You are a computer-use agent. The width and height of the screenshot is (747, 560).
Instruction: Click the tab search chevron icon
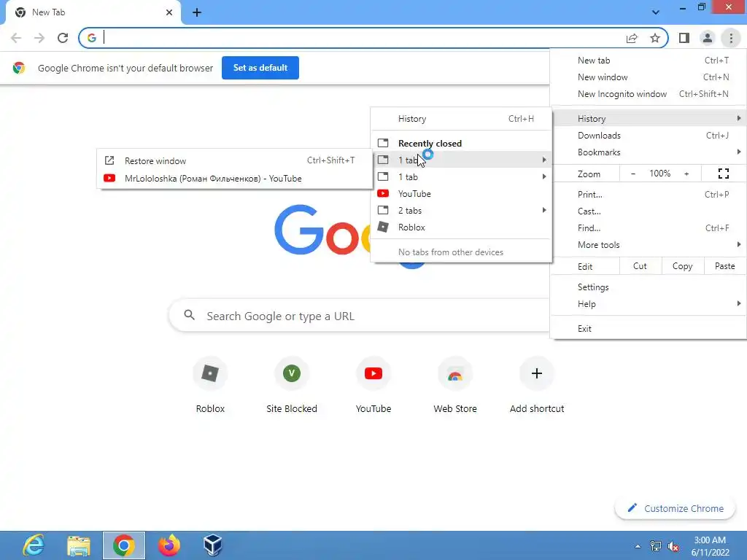pos(656,12)
